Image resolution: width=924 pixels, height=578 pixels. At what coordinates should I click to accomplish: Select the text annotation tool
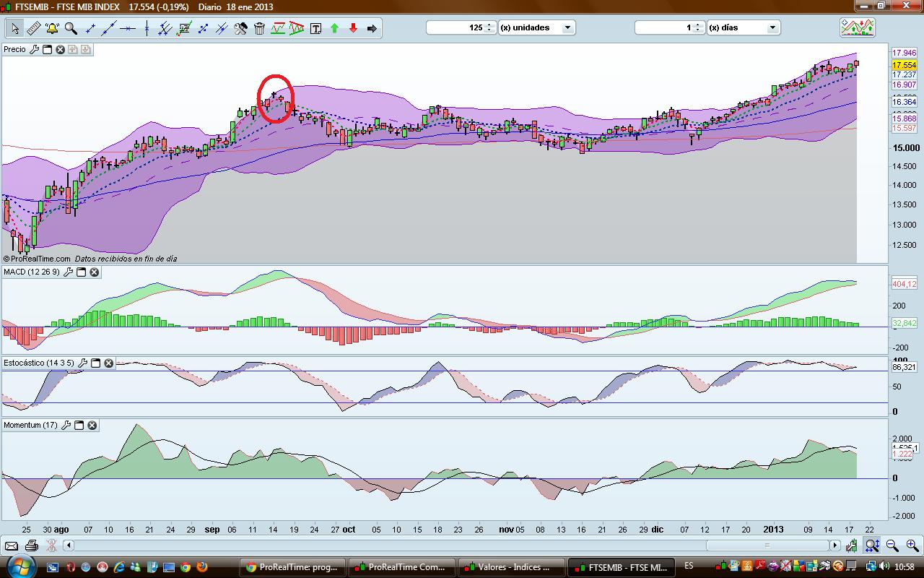(315, 28)
